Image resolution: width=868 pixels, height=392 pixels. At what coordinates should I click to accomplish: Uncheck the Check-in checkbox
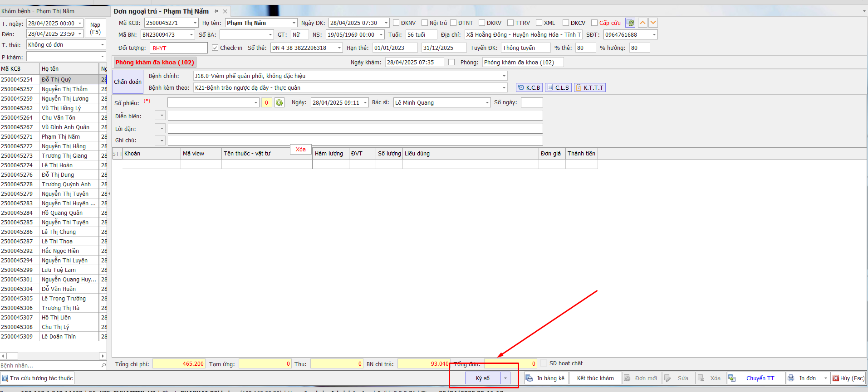click(215, 48)
